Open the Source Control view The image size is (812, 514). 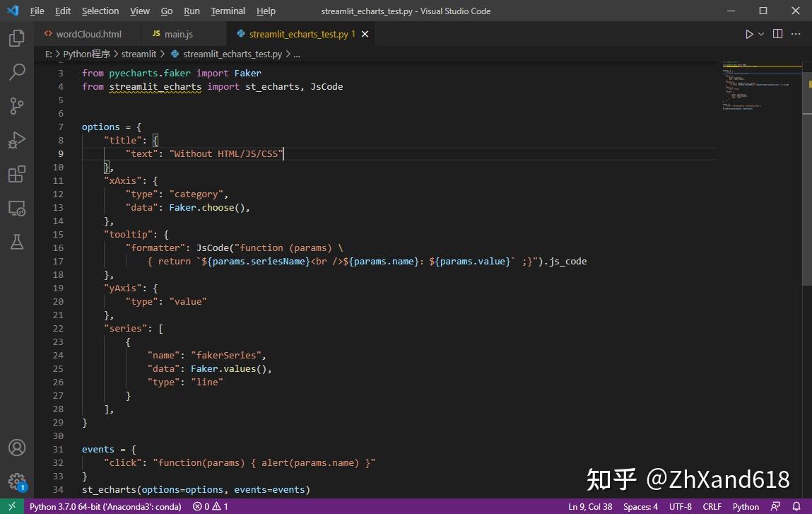tap(16, 105)
